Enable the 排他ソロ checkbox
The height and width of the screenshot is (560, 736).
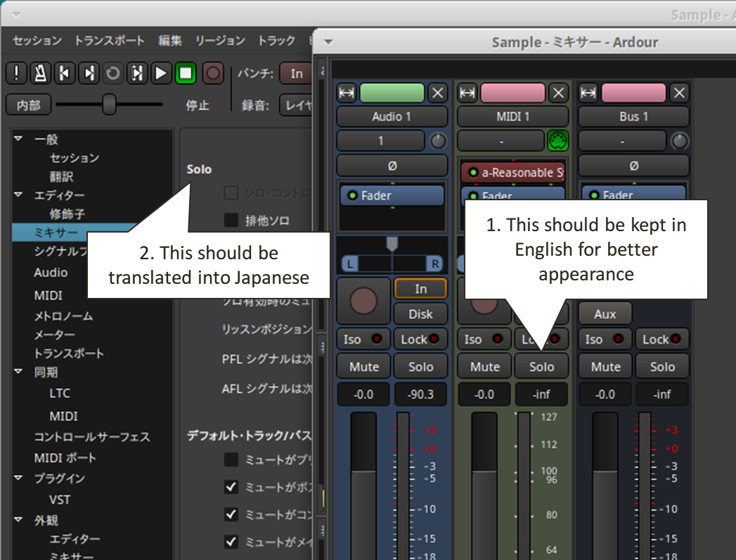(231, 221)
